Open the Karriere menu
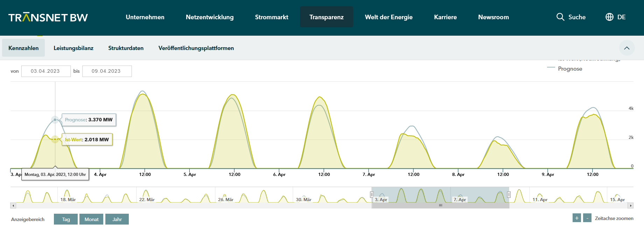 (445, 17)
